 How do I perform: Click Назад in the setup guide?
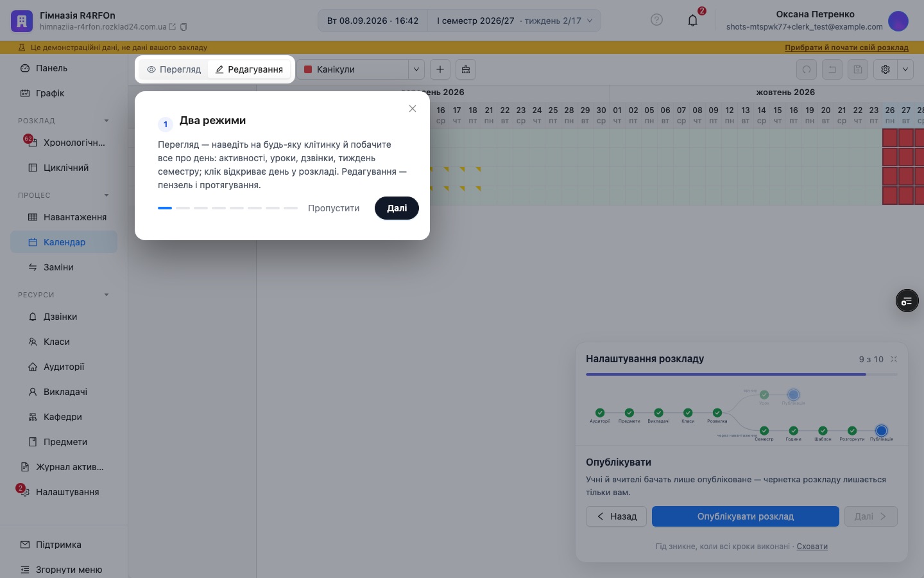(x=616, y=516)
